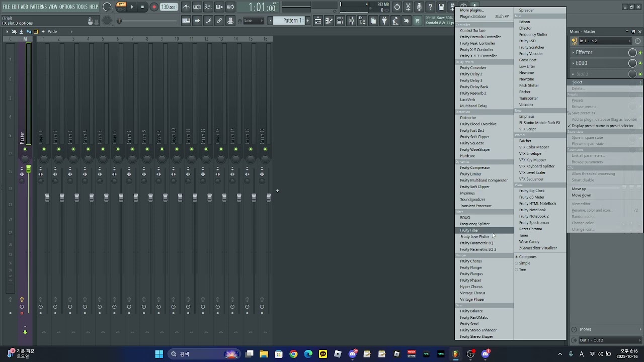
Task: Click the Insert 1 volume fader handle
Action: click(x=47, y=198)
